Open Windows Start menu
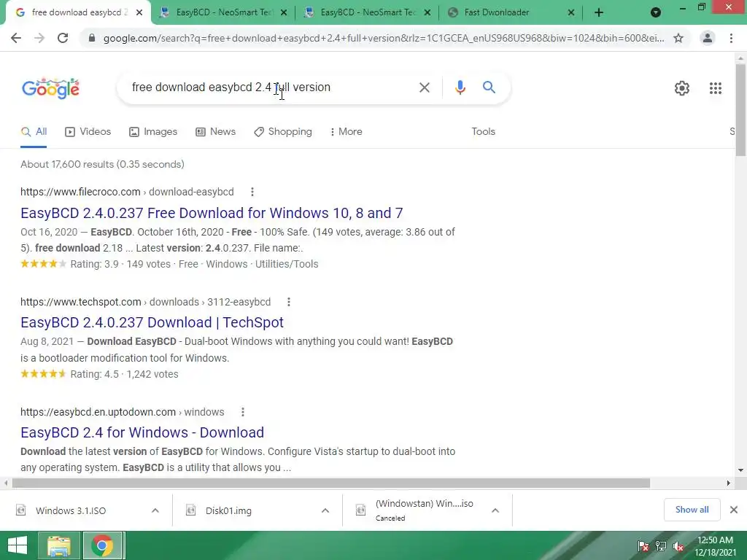 coord(18,545)
